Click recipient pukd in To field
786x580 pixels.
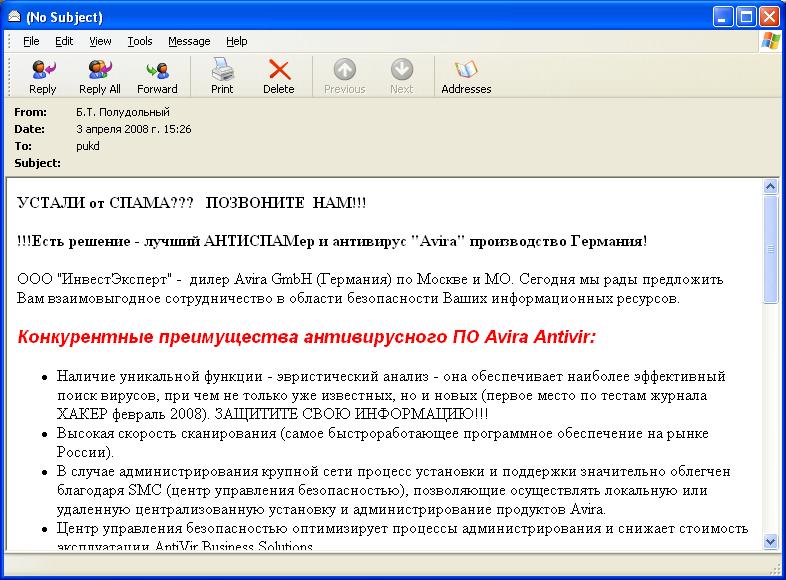(88, 146)
